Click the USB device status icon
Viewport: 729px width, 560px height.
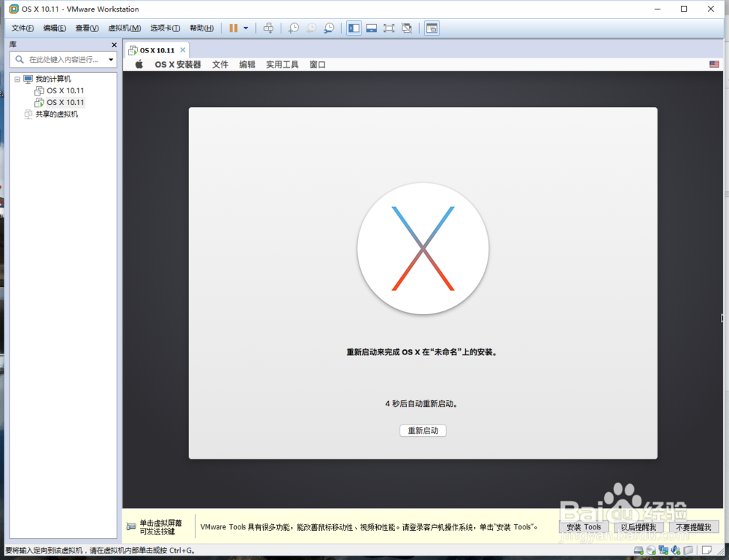pos(688,551)
